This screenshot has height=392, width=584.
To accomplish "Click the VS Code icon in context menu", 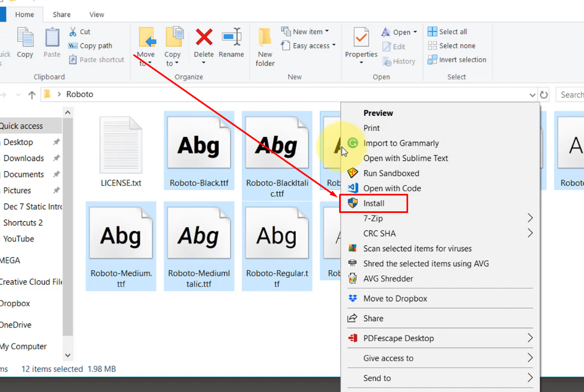I will click(x=353, y=188).
